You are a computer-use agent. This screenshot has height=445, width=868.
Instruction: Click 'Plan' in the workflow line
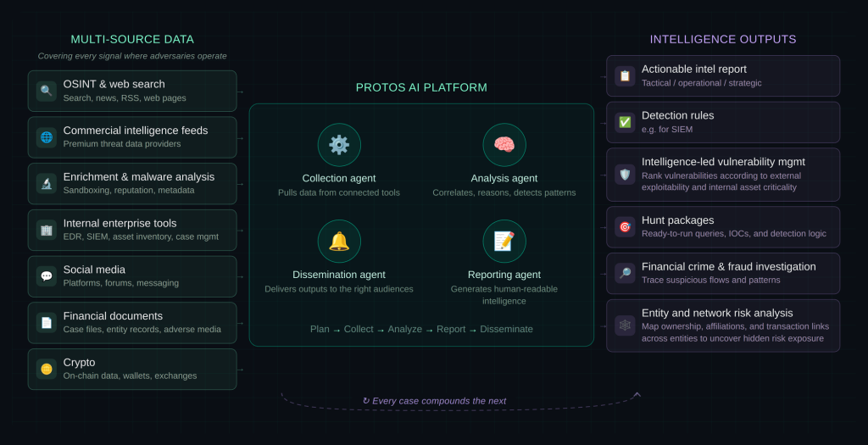pos(320,329)
